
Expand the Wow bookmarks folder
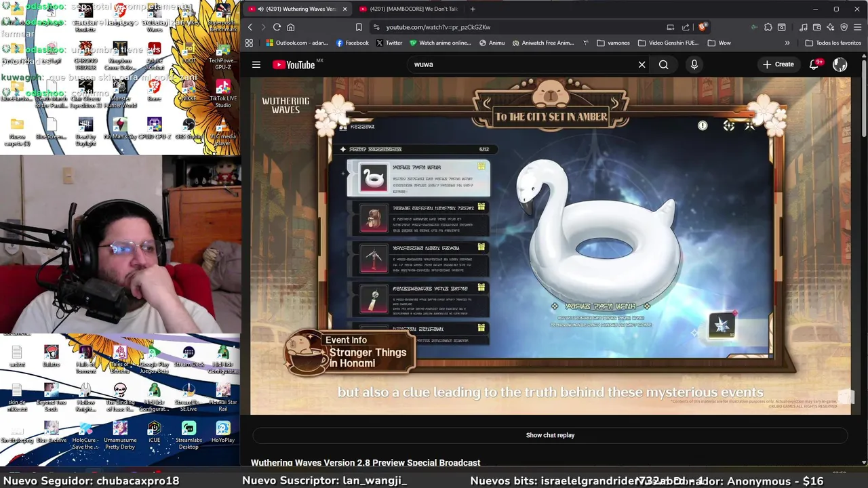pos(719,43)
